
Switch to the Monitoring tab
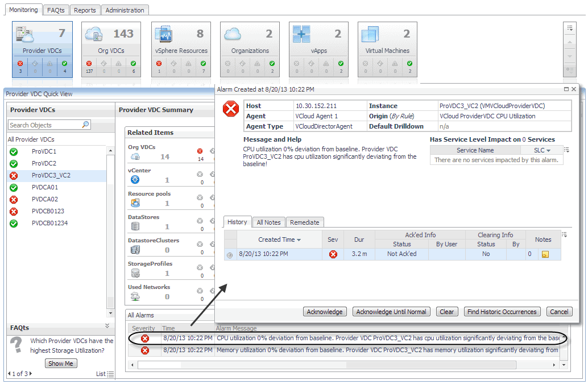23,10
